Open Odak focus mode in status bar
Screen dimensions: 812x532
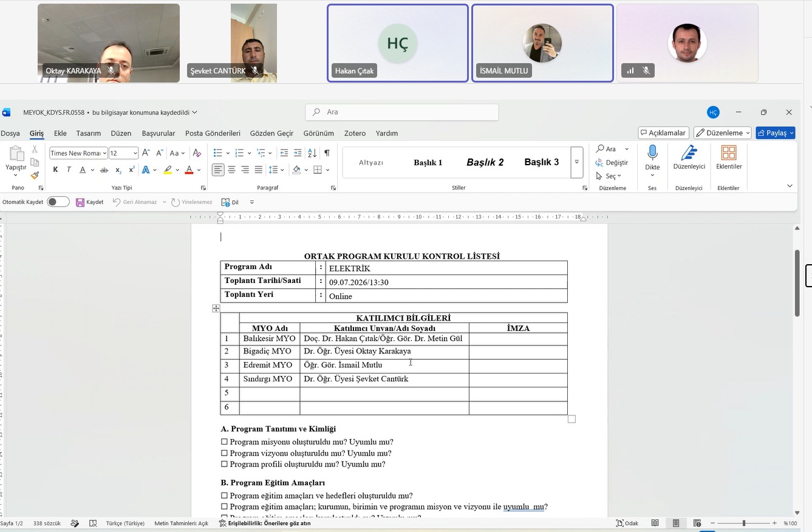(627, 523)
